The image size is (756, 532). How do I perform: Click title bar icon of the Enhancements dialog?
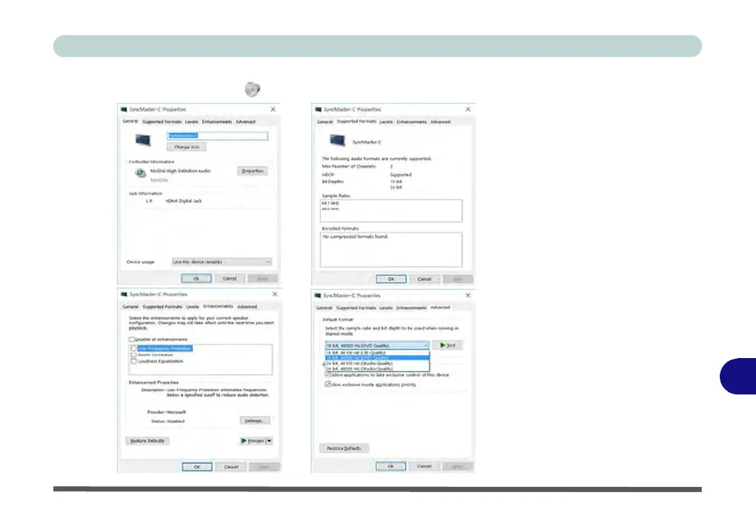point(124,295)
